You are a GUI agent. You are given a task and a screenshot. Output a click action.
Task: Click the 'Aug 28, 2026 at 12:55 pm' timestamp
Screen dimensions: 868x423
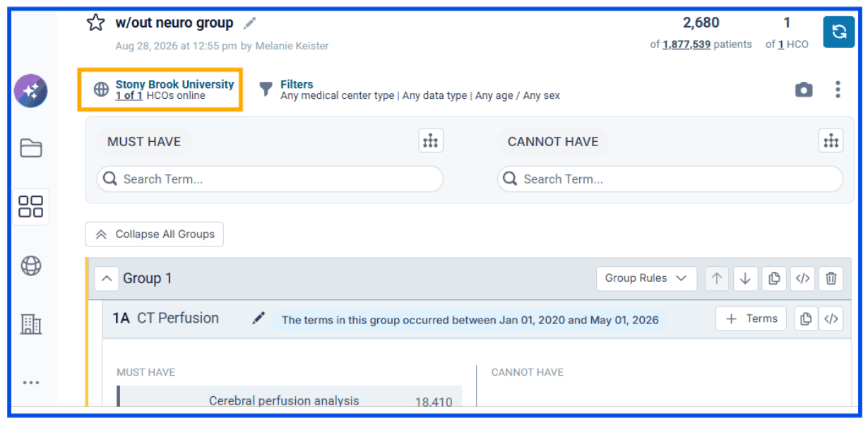tap(177, 46)
